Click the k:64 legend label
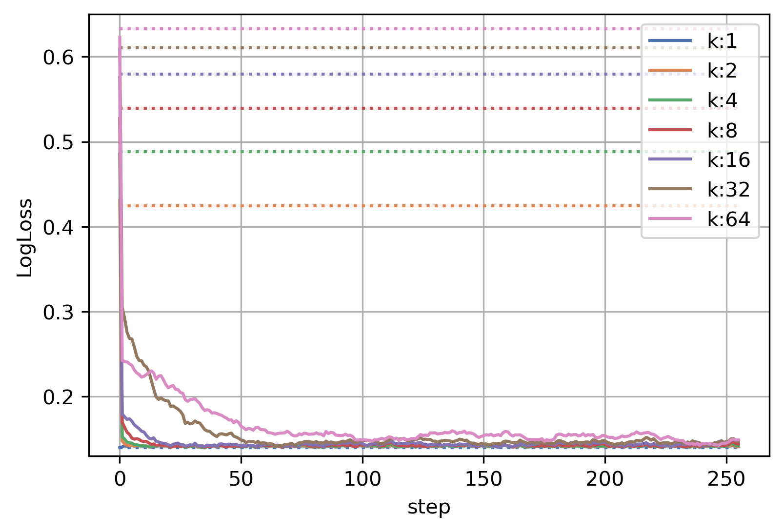 pyautogui.click(x=729, y=219)
